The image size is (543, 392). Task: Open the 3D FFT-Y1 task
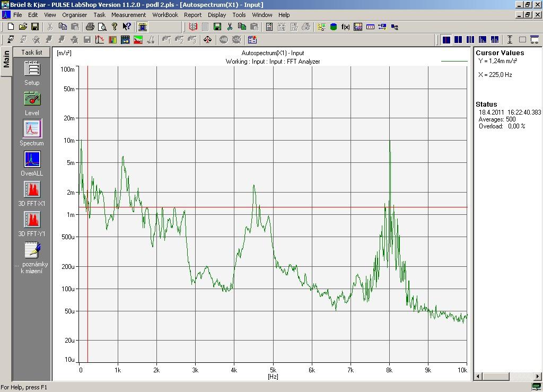tap(32, 224)
